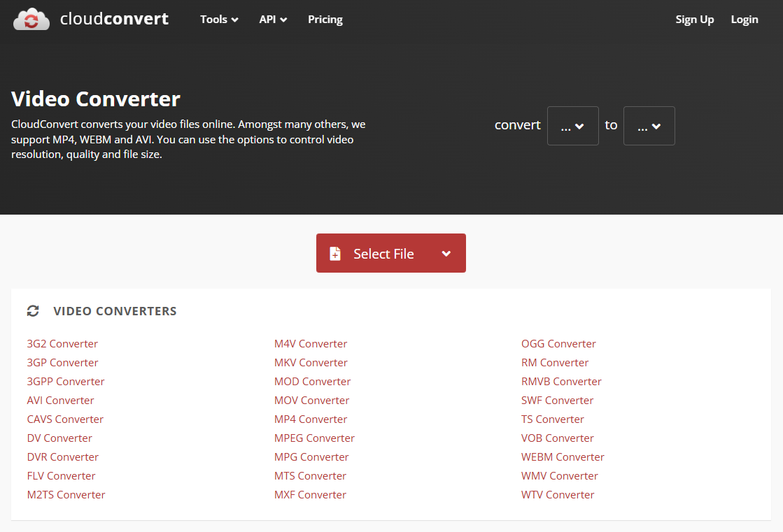Viewport: 783px width, 532px height.
Task: Open the source format dropdown after convert
Action: [x=572, y=126]
